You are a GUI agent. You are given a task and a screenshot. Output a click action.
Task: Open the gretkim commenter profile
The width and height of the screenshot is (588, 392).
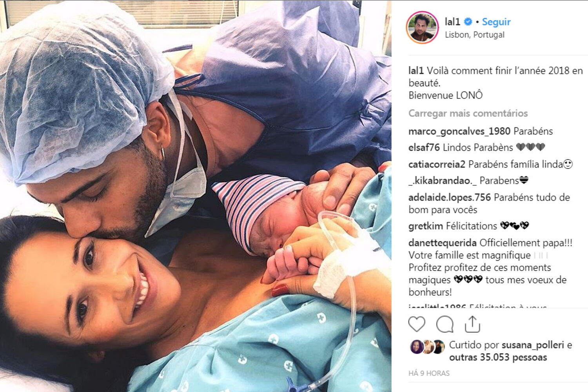pyautogui.click(x=426, y=226)
